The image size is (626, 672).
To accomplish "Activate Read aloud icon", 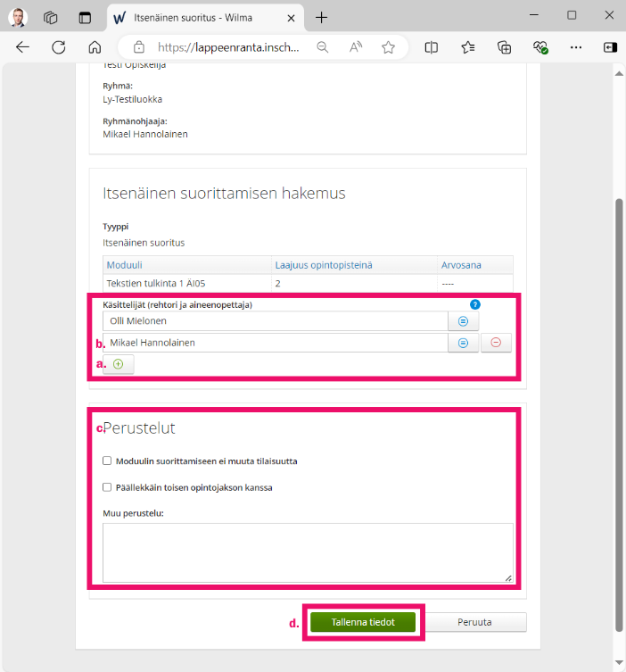I will [356, 47].
